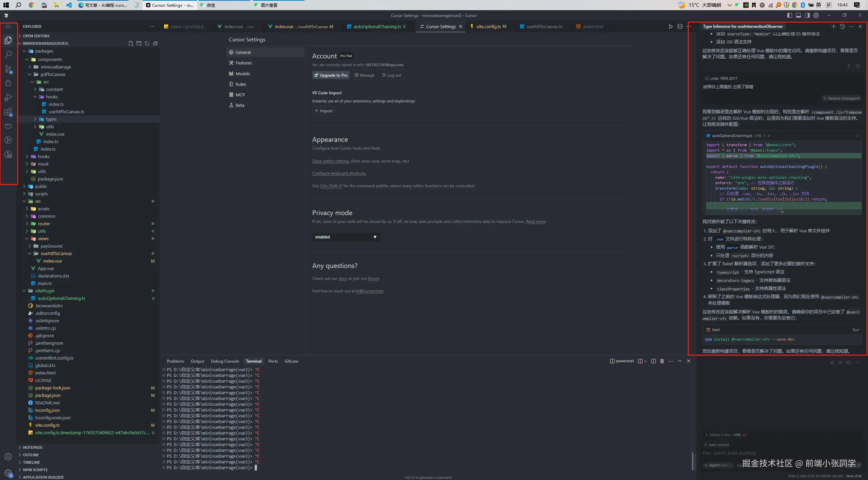Viewport: 868px width, 480px height.
Task: Open Source Control view in activity bar
Action: pyautogui.click(x=8, y=69)
